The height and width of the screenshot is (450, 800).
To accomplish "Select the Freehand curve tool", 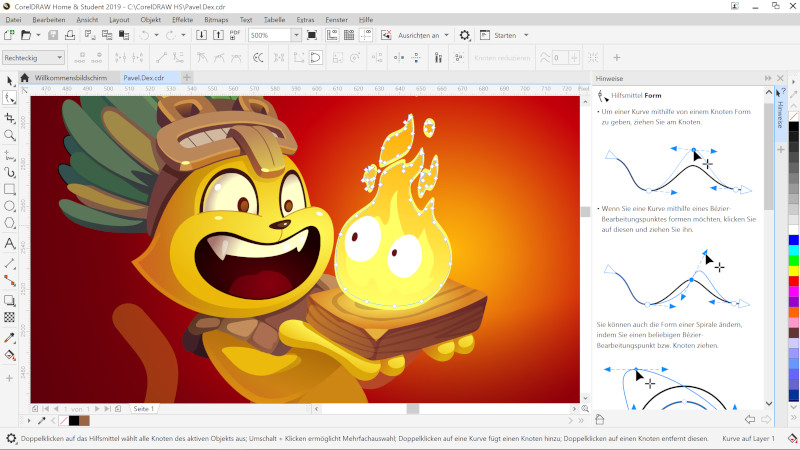I will click(10, 156).
